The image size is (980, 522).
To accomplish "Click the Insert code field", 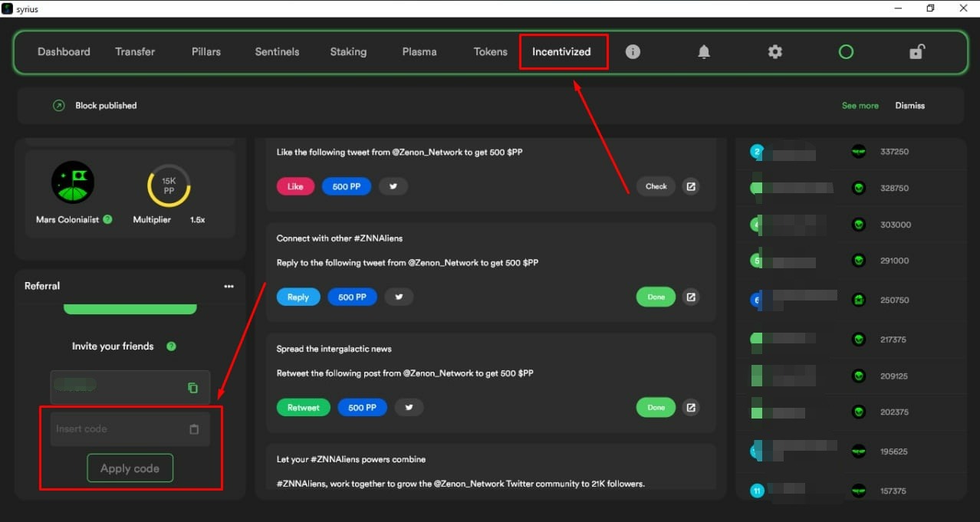I will pos(130,429).
